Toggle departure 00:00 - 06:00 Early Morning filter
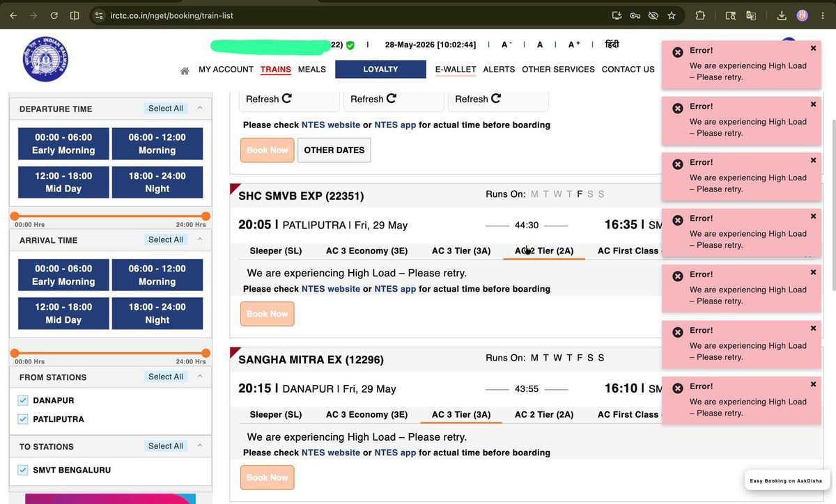The width and height of the screenshot is (836, 504). 63,143
